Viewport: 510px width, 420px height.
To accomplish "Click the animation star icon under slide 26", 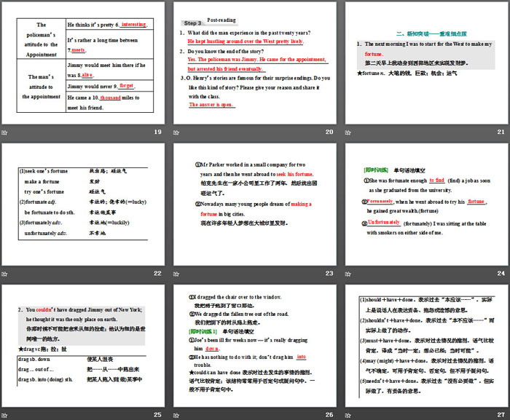I will pos(176,415).
